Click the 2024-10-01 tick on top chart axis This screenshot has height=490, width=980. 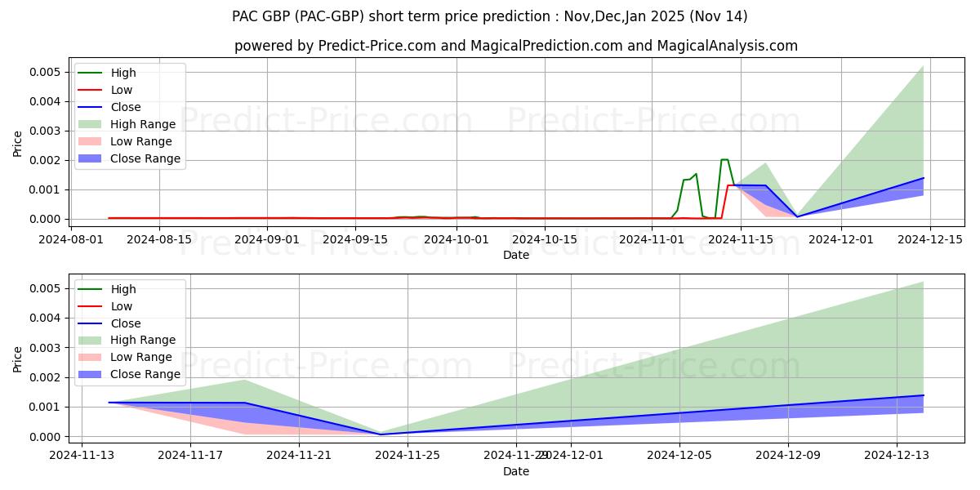[461, 239]
